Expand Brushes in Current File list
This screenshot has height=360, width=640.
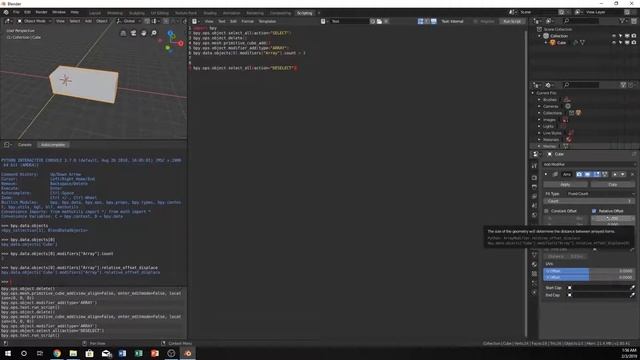539,100
